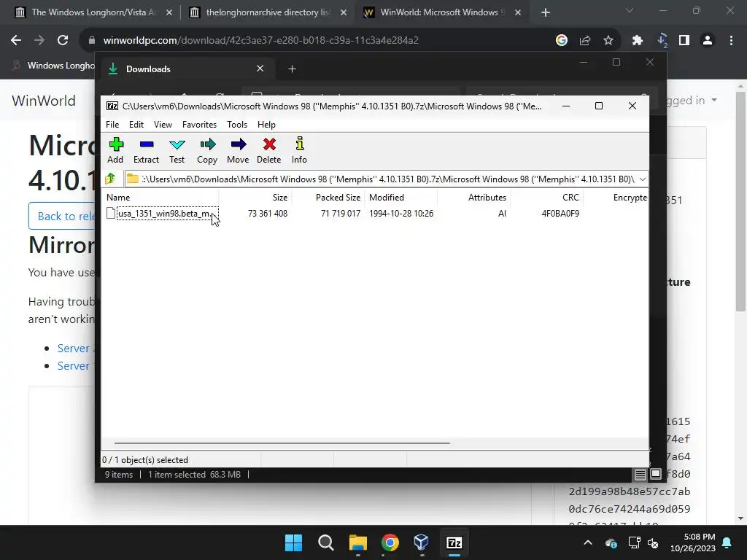This screenshot has height=560, width=747.
Task: Open the Chrome profile icon
Action: point(708,41)
